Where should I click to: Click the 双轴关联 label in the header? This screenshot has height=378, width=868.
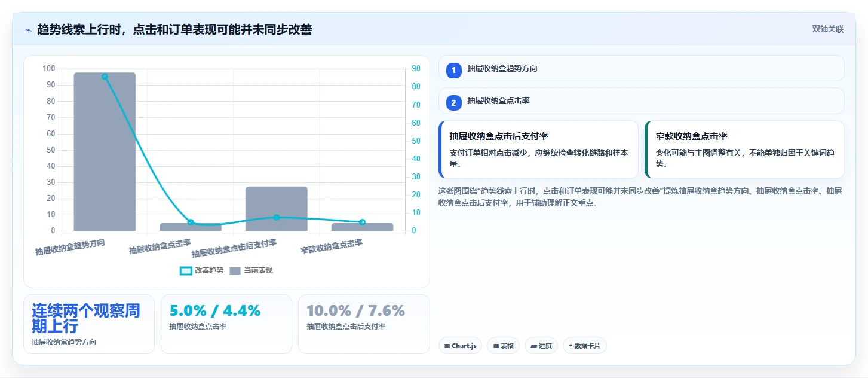pyautogui.click(x=827, y=29)
